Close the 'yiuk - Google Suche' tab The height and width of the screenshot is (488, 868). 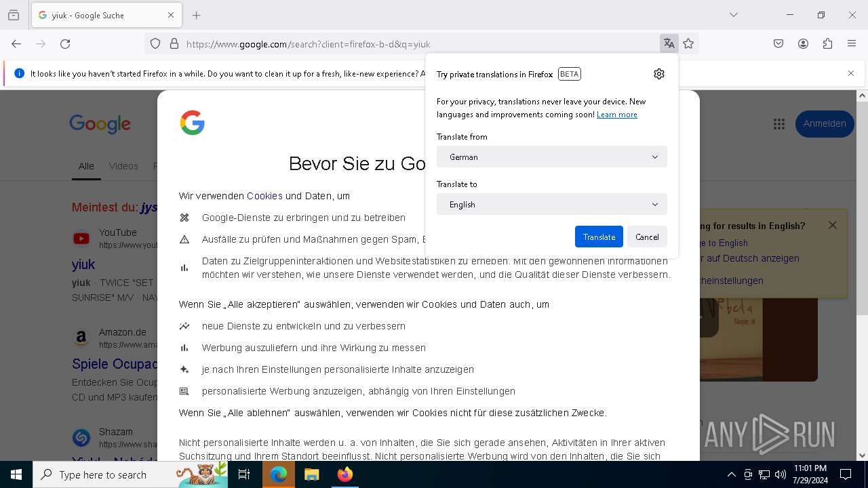tap(171, 15)
